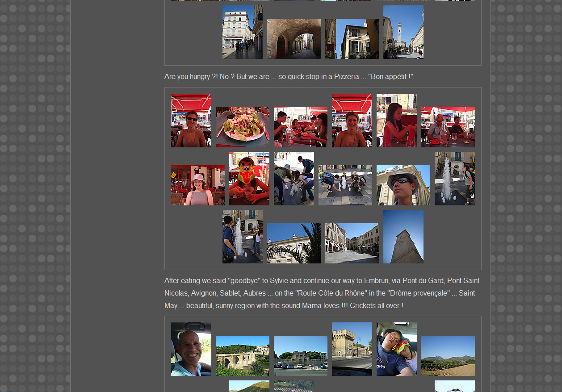Open the smiling man driving photo
562x392 pixels.
(191, 349)
